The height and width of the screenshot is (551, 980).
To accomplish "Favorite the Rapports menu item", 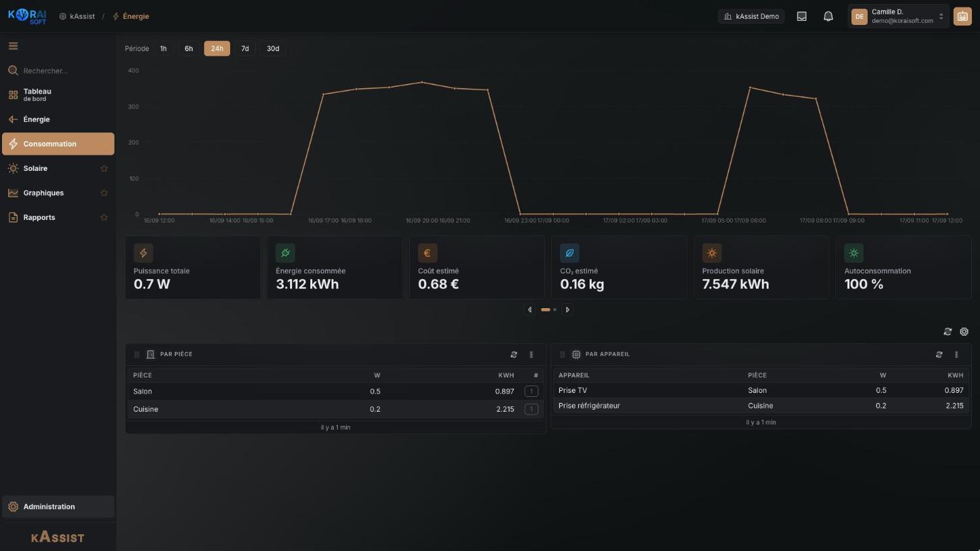I will pyautogui.click(x=104, y=217).
